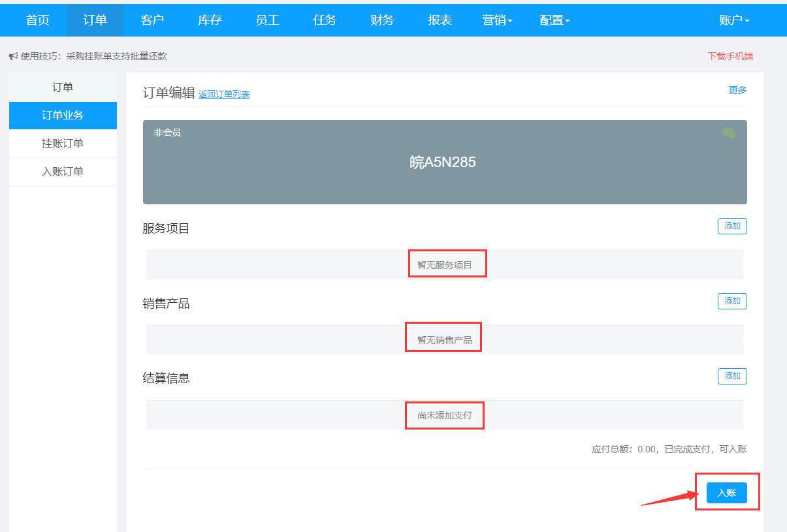
Task: Click the 非会员 label
Action: pyautogui.click(x=167, y=133)
